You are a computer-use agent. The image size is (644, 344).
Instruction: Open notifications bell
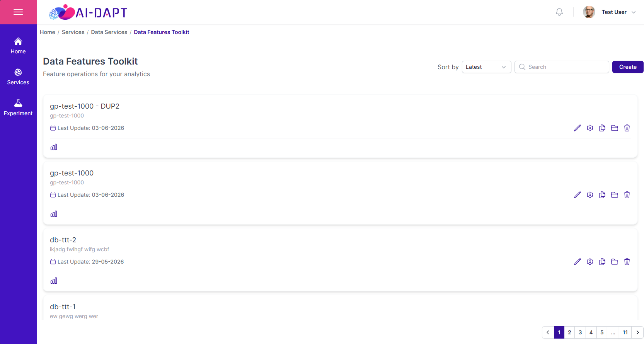click(559, 12)
